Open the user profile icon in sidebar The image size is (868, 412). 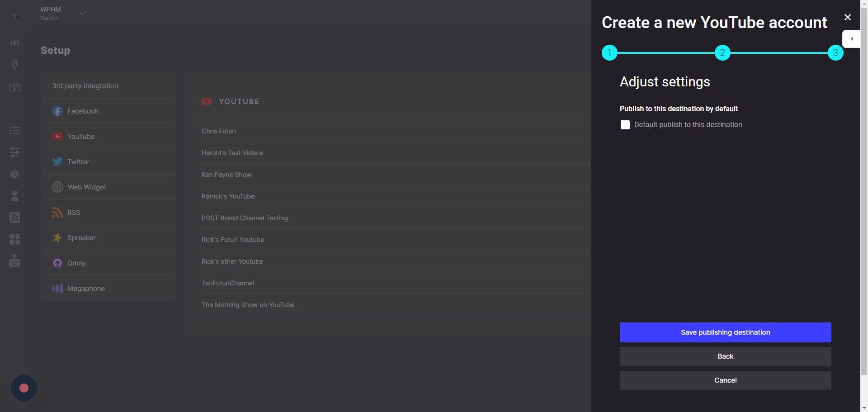point(14,196)
